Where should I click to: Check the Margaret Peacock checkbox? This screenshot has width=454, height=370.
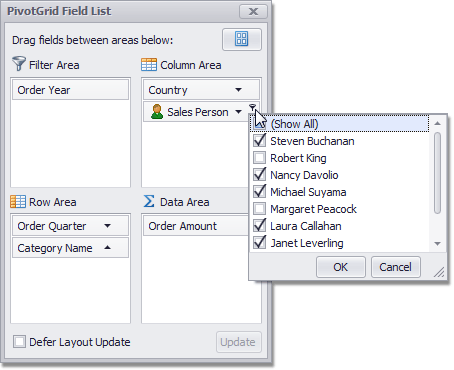point(259,209)
